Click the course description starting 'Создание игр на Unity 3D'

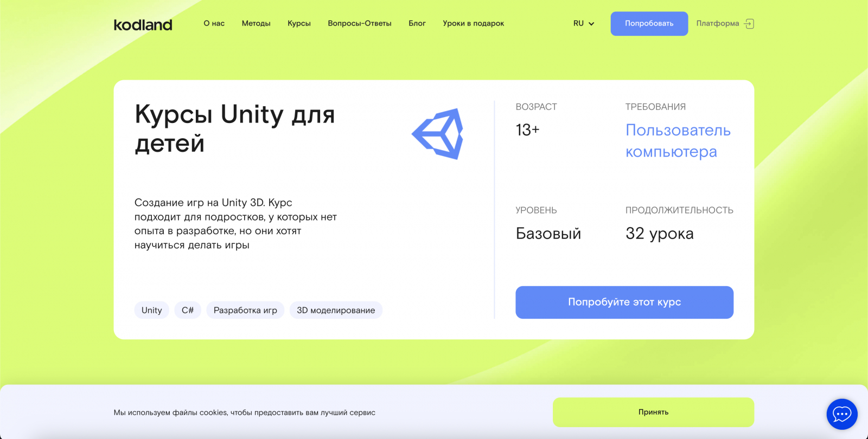(x=235, y=224)
